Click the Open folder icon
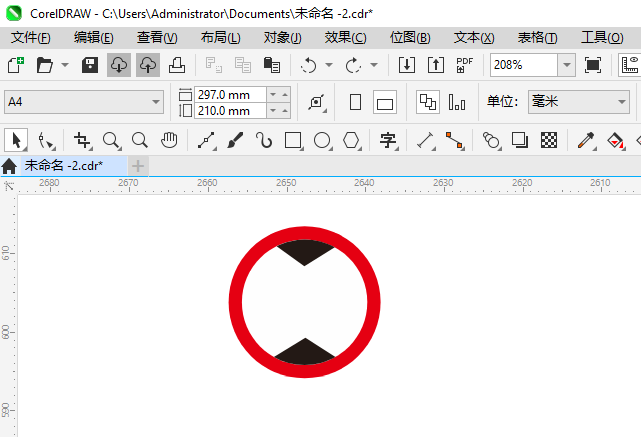The height and width of the screenshot is (437, 641). coord(45,65)
